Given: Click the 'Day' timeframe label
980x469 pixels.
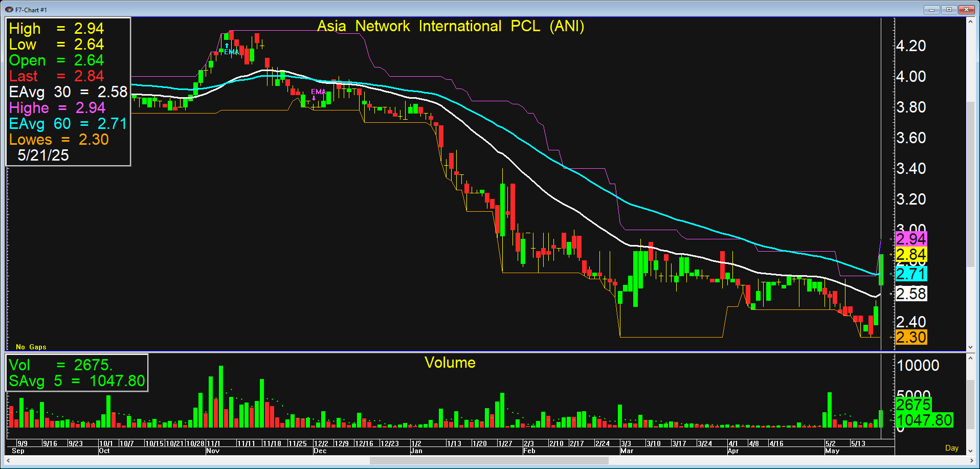Looking at the screenshot, I should coord(952,448).
